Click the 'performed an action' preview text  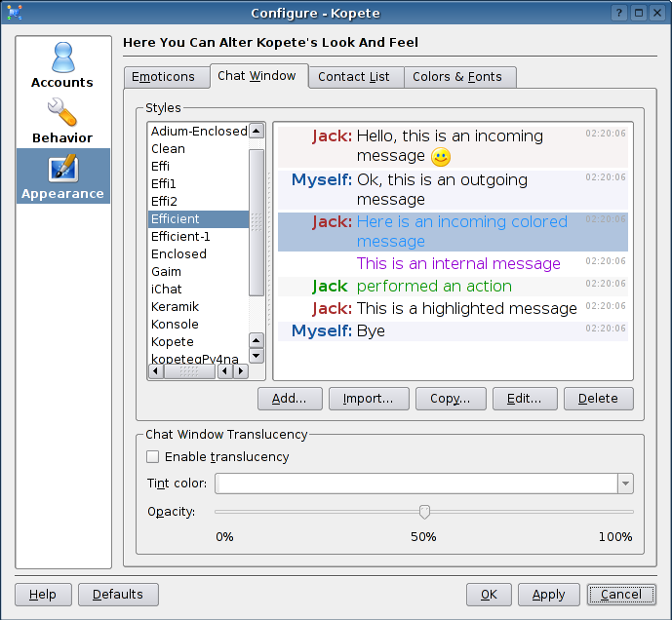coord(434,287)
